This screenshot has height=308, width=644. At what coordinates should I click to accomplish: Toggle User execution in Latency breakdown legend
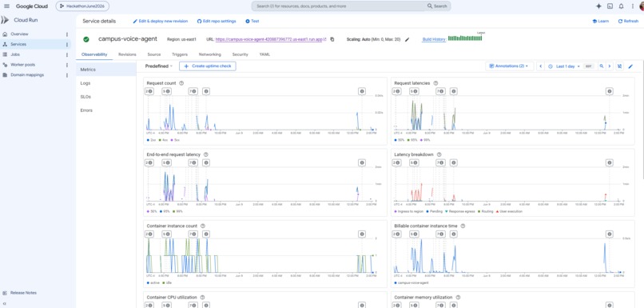(508, 211)
